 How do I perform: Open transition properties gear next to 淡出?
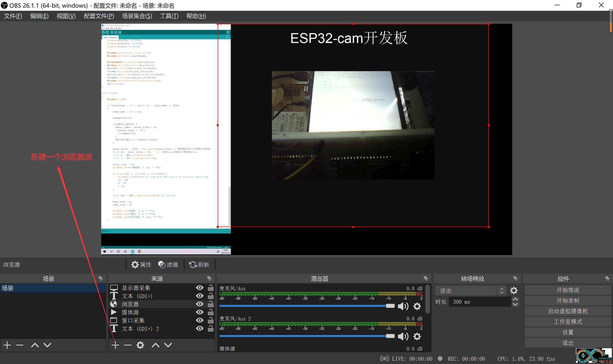pos(514,290)
